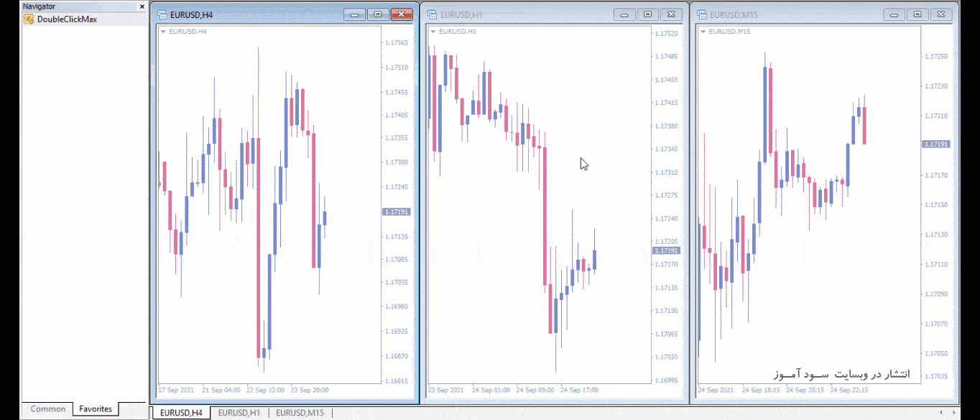Click the 1.17191 price marker in M15 chart

[x=936, y=144]
